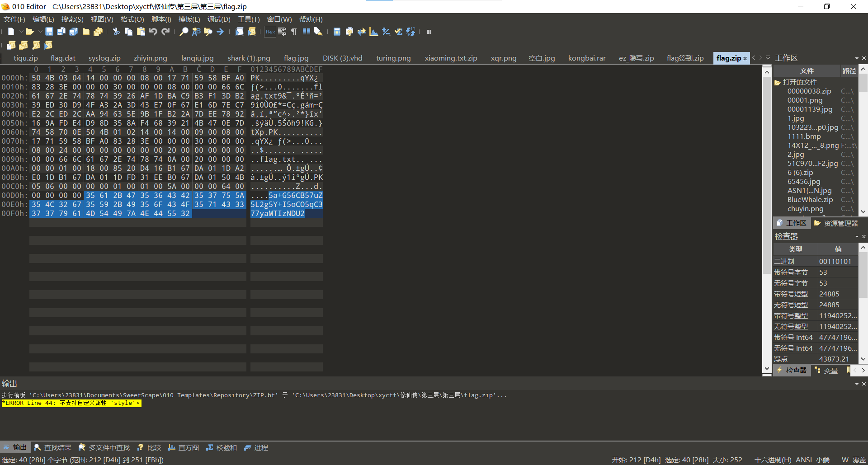The width and height of the screenshot is (868, 465).
Task: Click the Close file folder icon
Action: [86, 32]
